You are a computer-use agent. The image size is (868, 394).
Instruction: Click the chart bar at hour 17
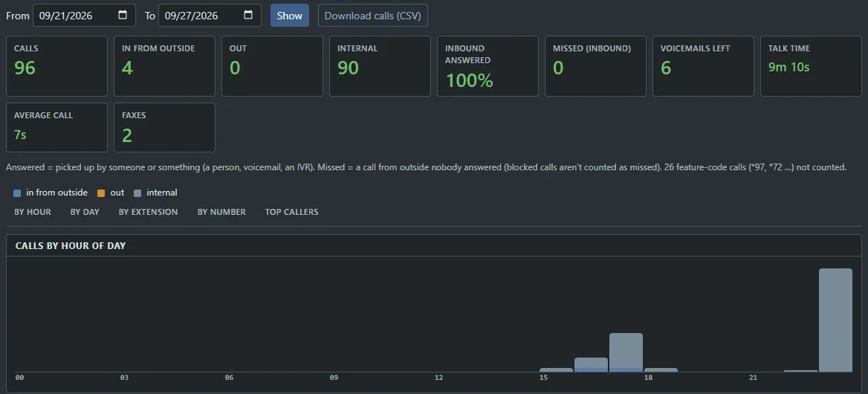pos(626,352)
